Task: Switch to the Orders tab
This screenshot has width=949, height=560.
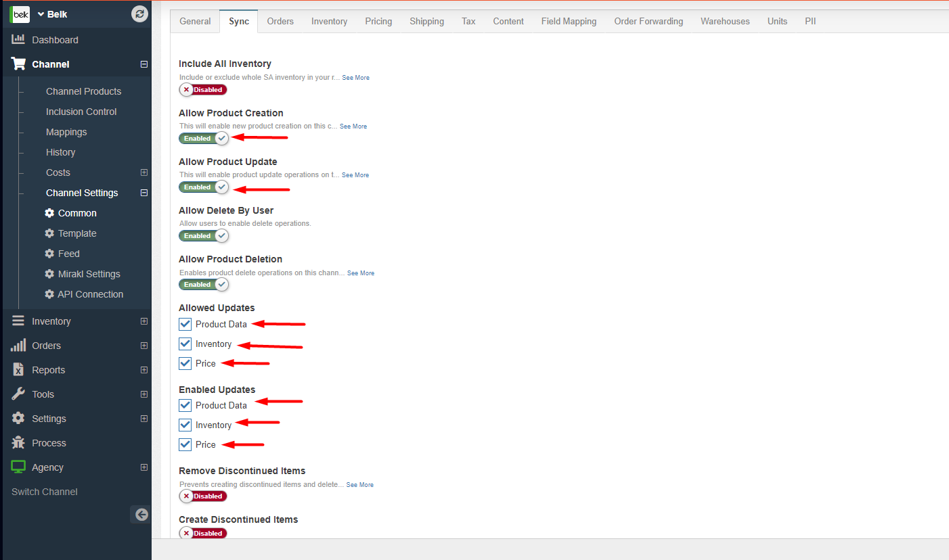Action: click(x=280, y=22)
